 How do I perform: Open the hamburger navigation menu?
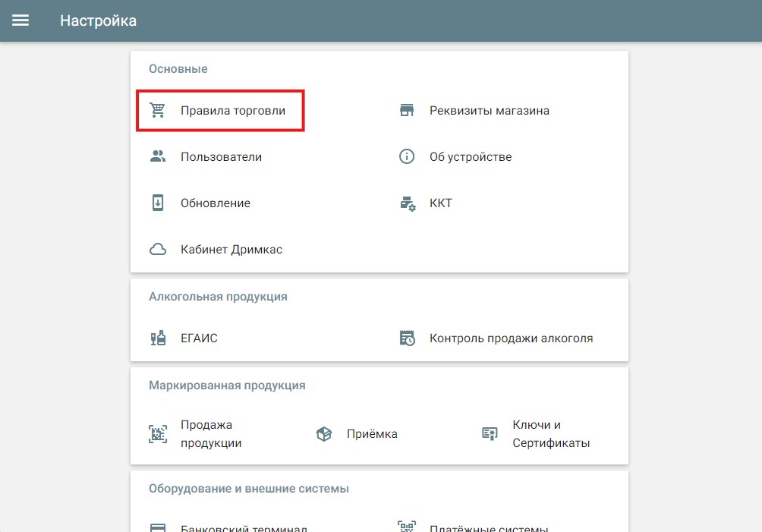(20, 20)
